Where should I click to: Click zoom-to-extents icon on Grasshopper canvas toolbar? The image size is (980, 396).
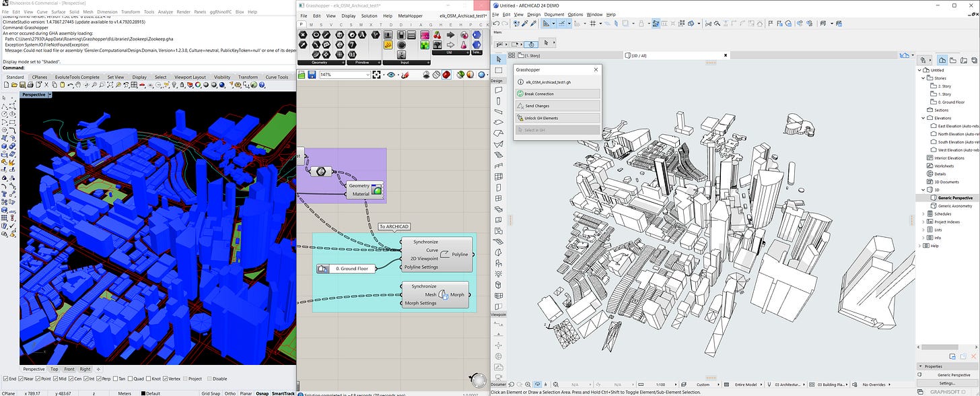pos(376,75)
